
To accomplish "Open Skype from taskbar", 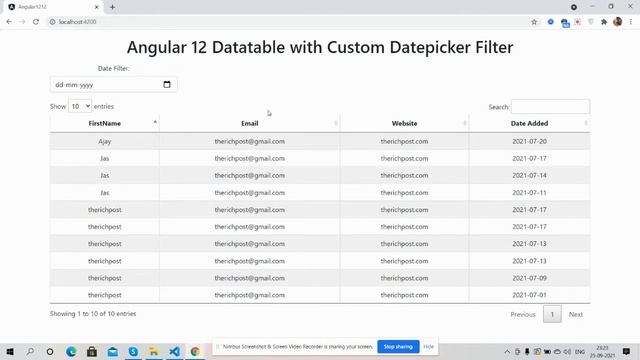I will [x=133, y=351].
